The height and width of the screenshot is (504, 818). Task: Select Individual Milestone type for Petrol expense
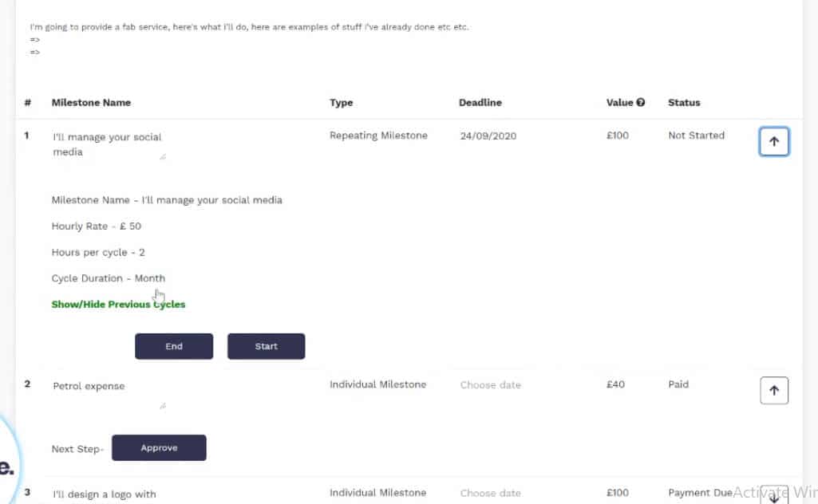click(x=378, y=384)
